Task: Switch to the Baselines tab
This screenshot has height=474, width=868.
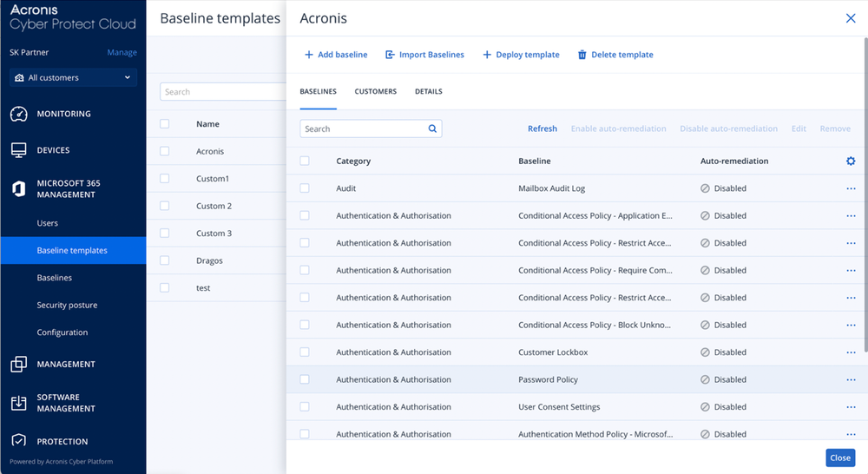Action: tap(318, 91)
